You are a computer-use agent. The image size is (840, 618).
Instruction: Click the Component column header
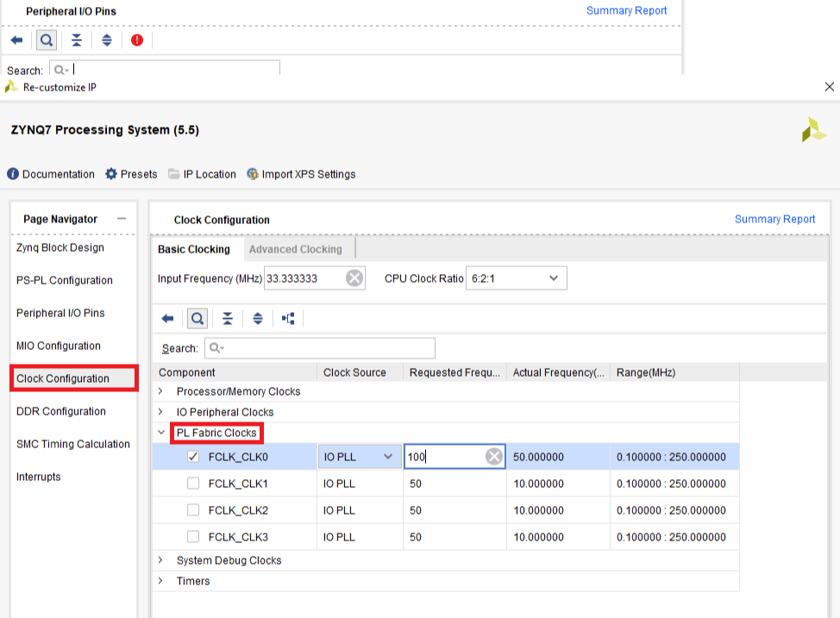pyautogui.click(x=235, y=372)
